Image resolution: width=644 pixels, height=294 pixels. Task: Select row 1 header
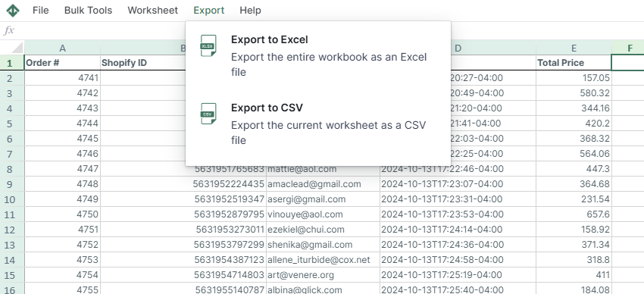pos(12,63)
